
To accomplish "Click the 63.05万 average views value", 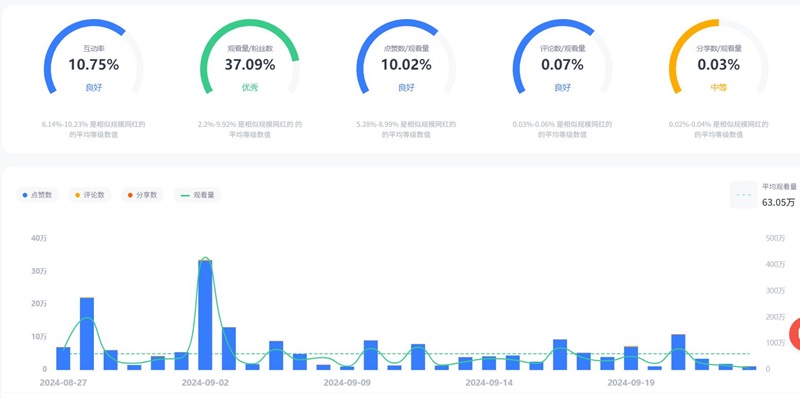I will [778, 203].
